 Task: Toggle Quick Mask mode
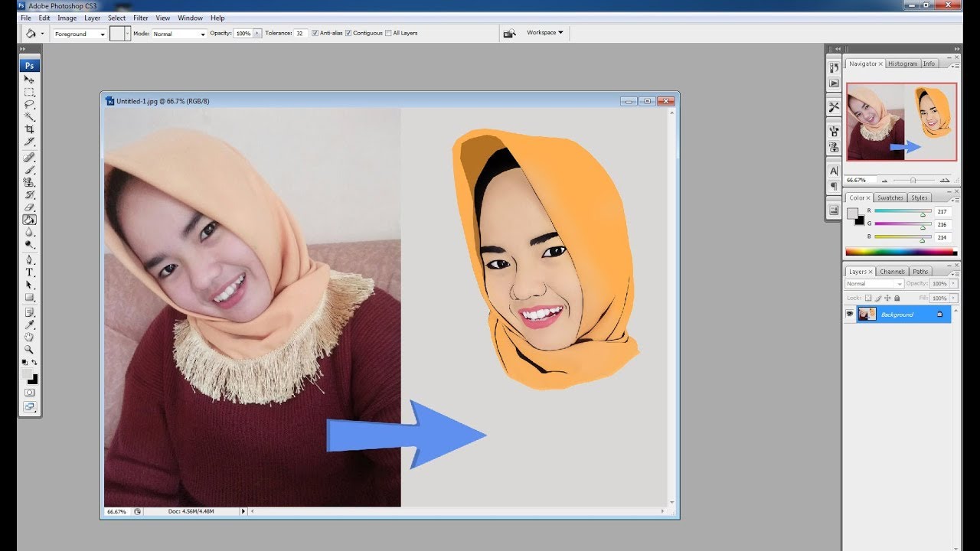click(x=29, y=393)
